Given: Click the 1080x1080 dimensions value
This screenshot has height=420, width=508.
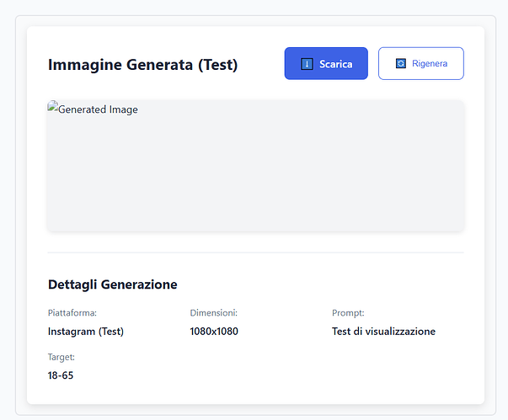Looking at the screenshot, I should pyautogui.click(x=214, y=332).
